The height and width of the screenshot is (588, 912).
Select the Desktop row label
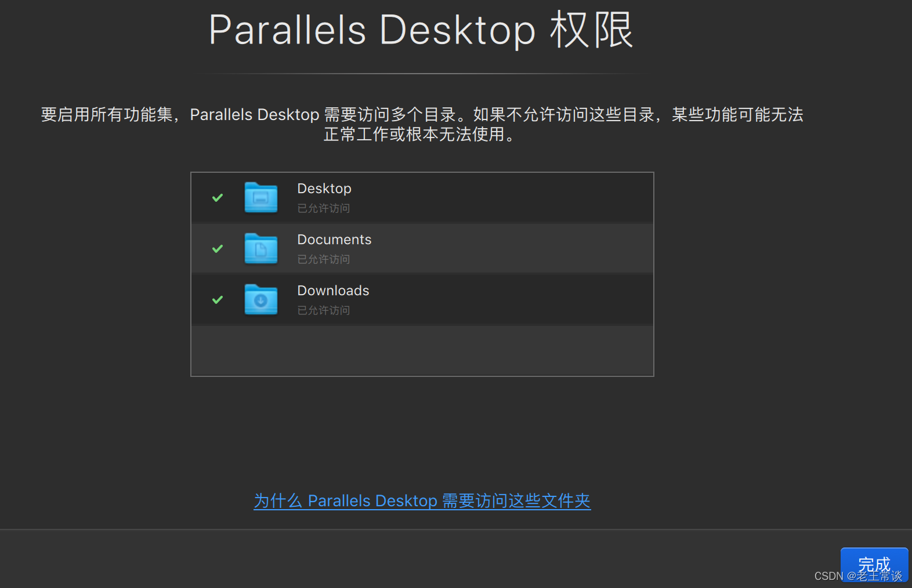(324, 189)
